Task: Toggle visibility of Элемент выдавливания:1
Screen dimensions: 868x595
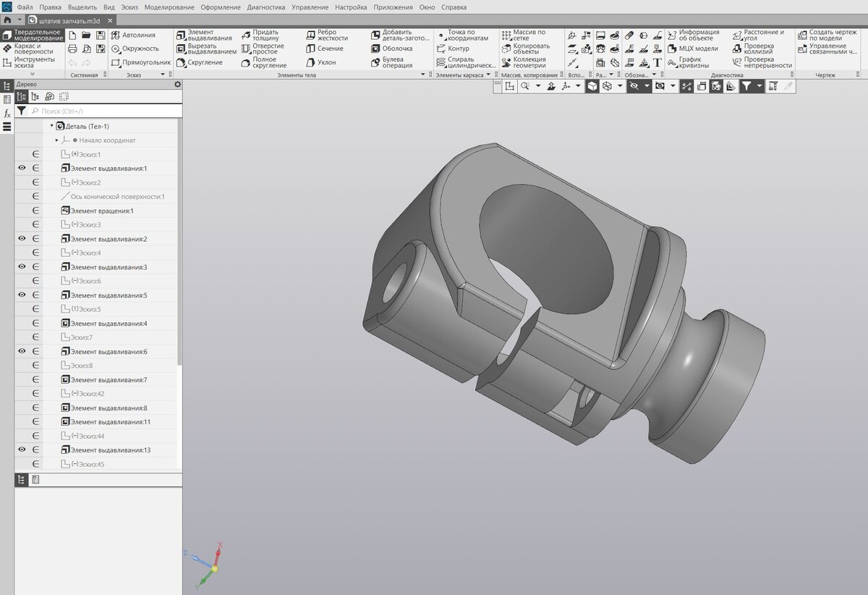Action: (x=22, y=168)
